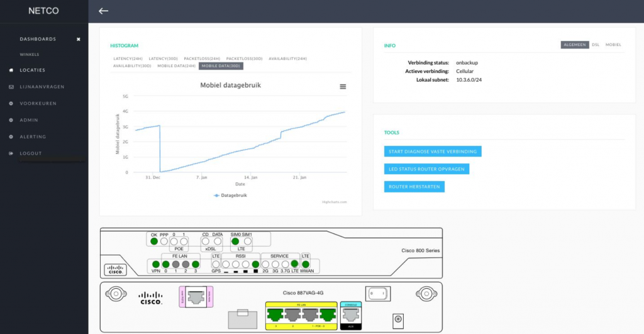Click the gear icon beside Admin
The width and height of the screenshot is (644, 334).
[x=11, y=120]
